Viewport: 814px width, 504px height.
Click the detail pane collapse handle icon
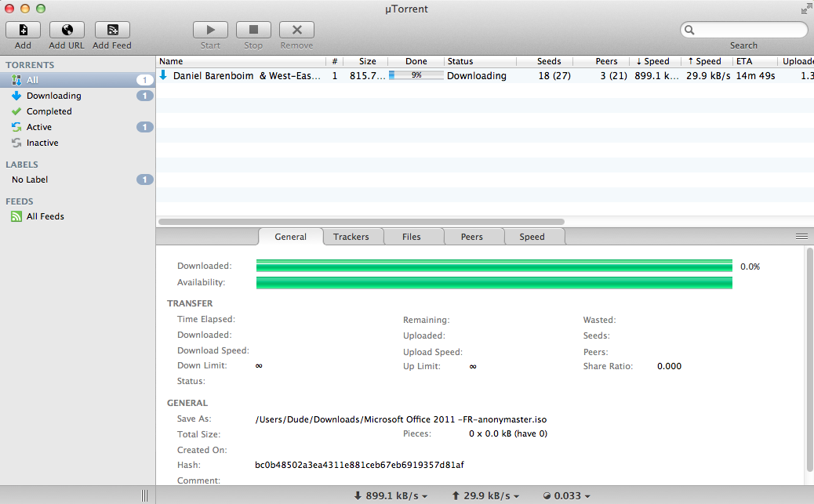(x=801, y=237)
